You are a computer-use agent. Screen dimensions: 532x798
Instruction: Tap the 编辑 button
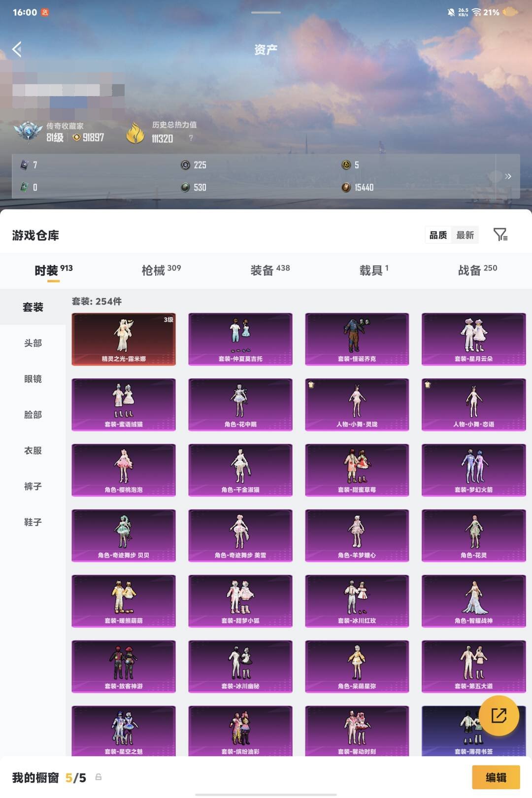pos(496,777)
